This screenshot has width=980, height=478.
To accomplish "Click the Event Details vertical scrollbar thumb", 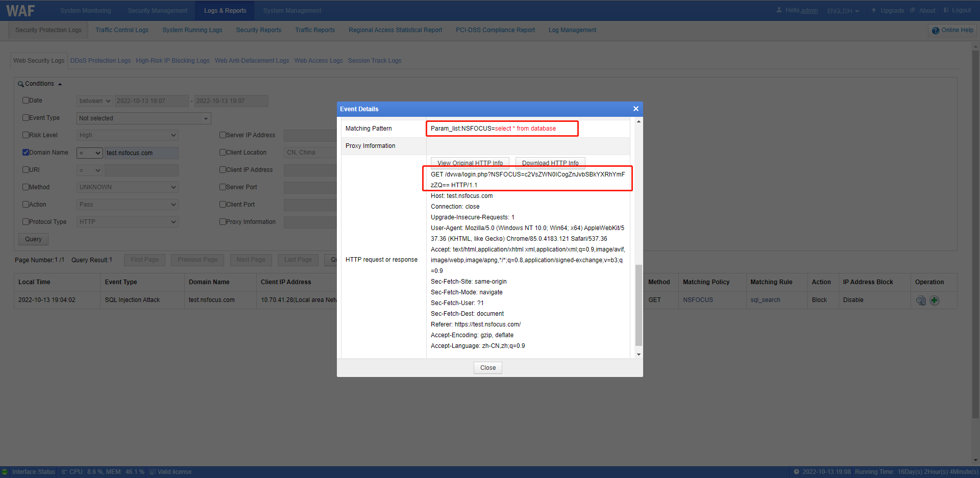I will click(x=639, y=305).
